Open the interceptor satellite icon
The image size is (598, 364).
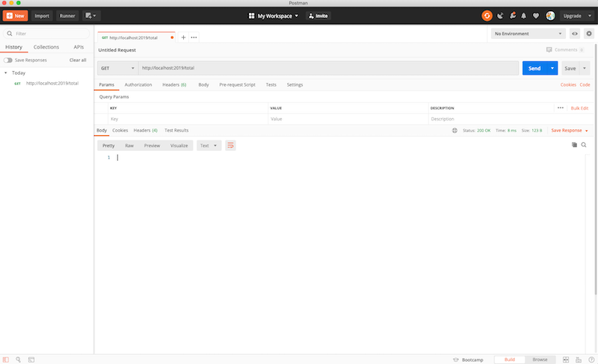click(x=500, y=16)
